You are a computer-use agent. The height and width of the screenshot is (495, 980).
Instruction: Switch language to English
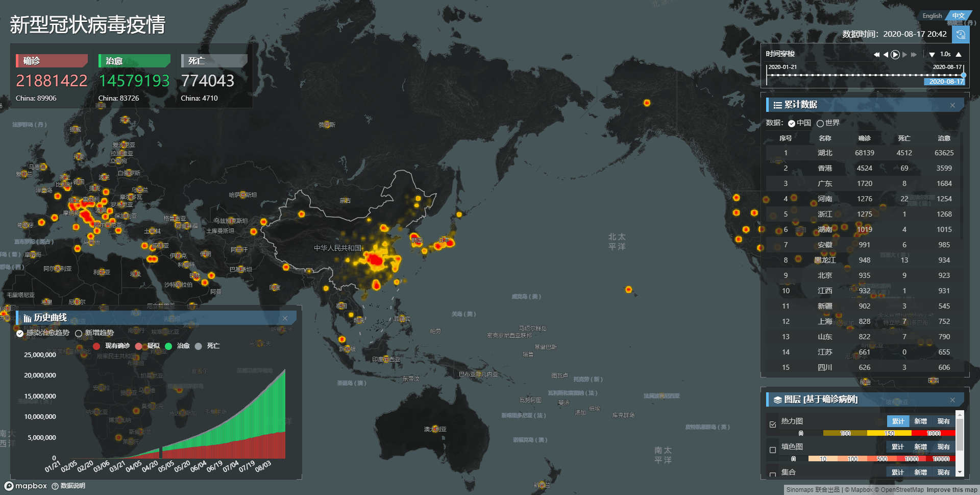tap(932, 16)
